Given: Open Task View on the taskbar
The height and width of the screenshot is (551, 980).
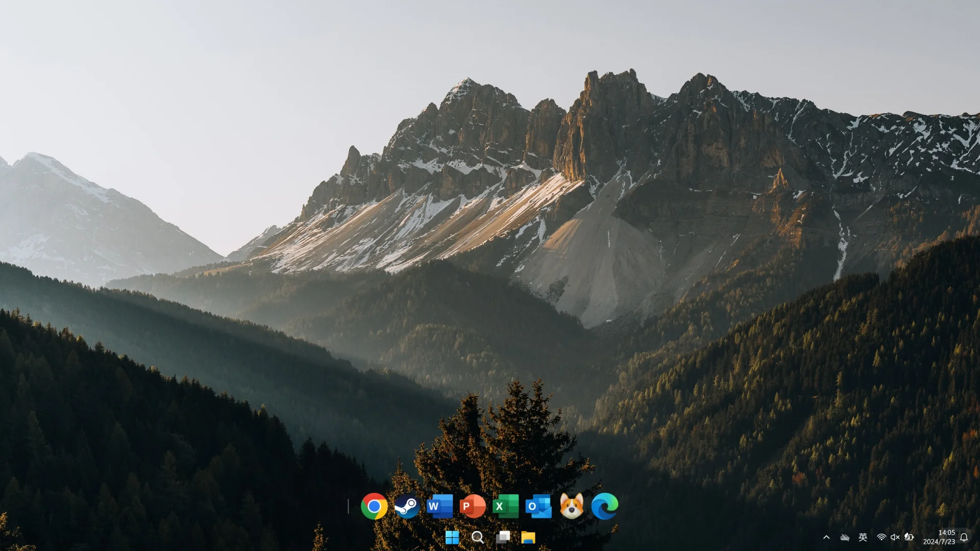Looking at the screenshot, I should click(x=503, y=537).
